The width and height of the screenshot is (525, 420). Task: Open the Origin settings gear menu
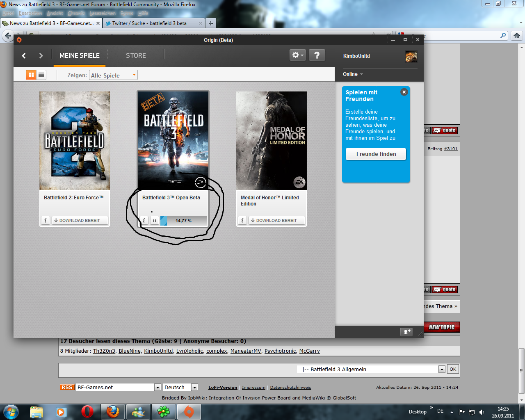pos(297,55)
